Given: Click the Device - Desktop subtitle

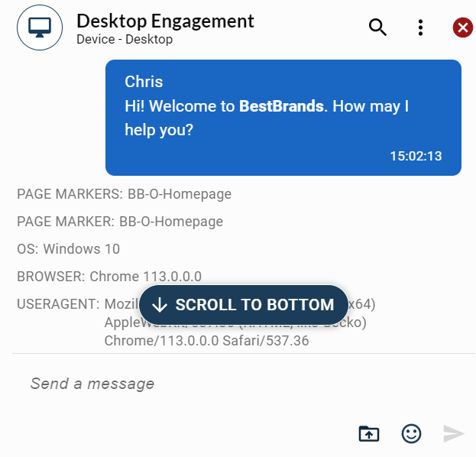Looking at the screenshot, I should pos(125,39).
